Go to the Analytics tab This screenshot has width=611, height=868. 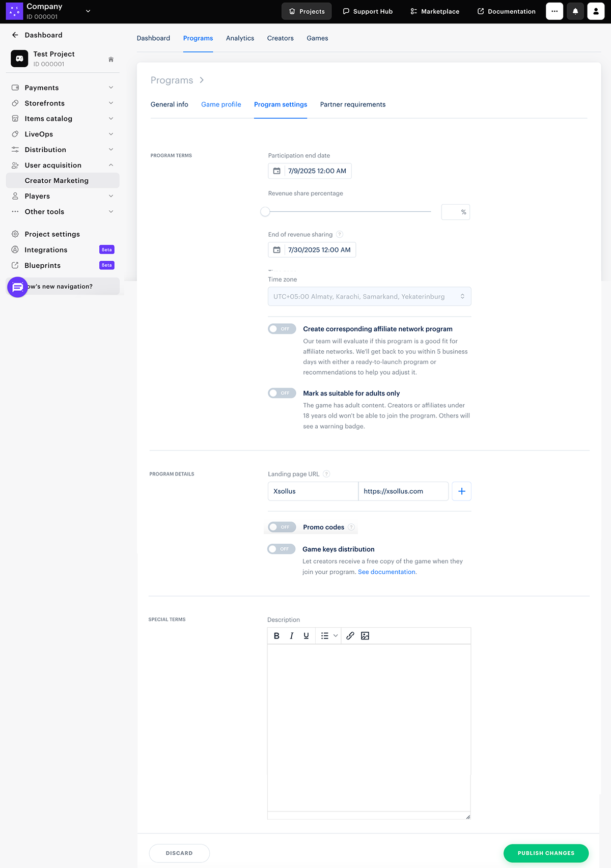click(240, 38)
